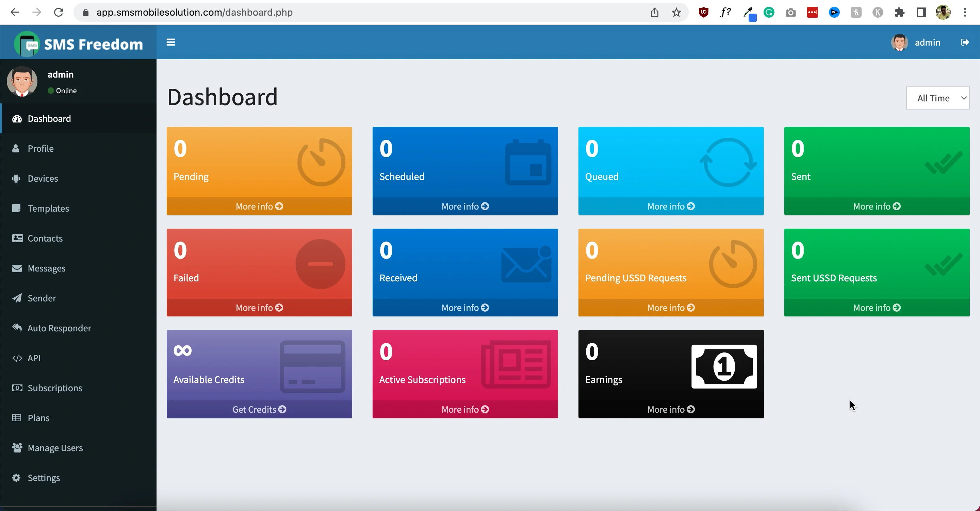Toggle the sidebar with the hamburger icon
Screen dimensions: 980x511
[x=170, y=42]
